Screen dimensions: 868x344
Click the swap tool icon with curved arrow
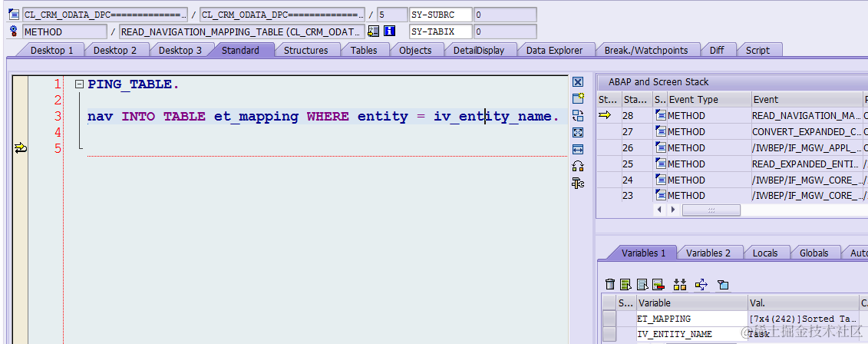click(x=578, y=166)
